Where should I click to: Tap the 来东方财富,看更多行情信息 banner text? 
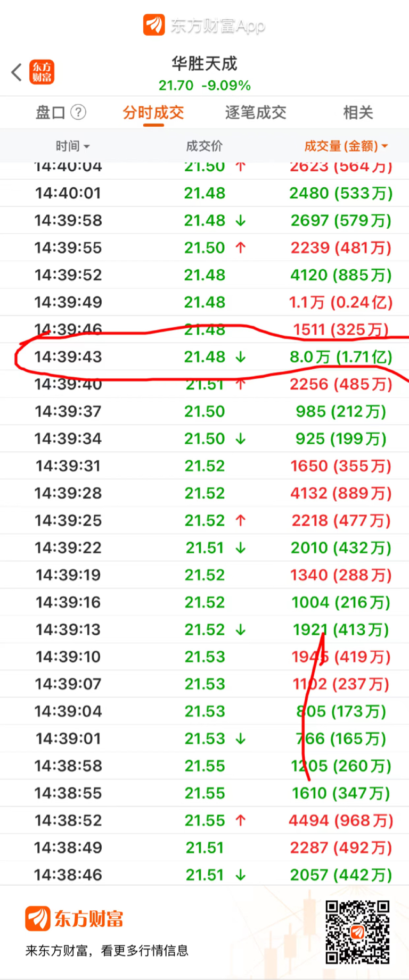(x=107, y=950)
